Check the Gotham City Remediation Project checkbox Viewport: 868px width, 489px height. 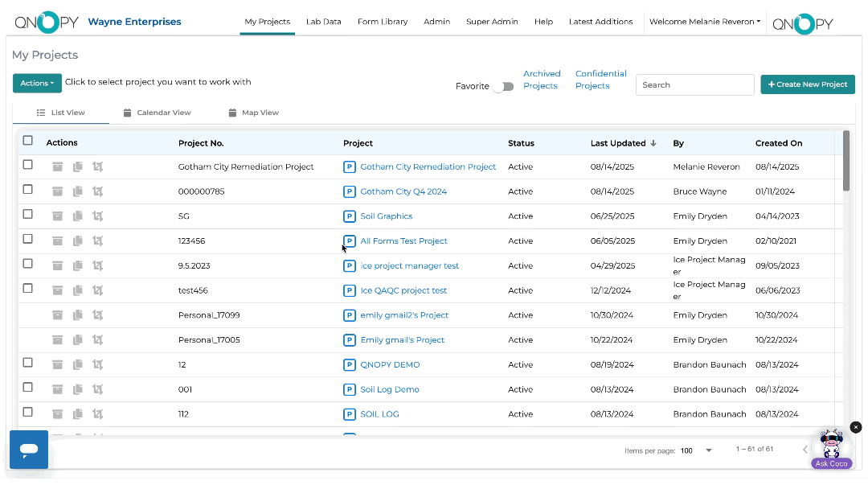27,165
